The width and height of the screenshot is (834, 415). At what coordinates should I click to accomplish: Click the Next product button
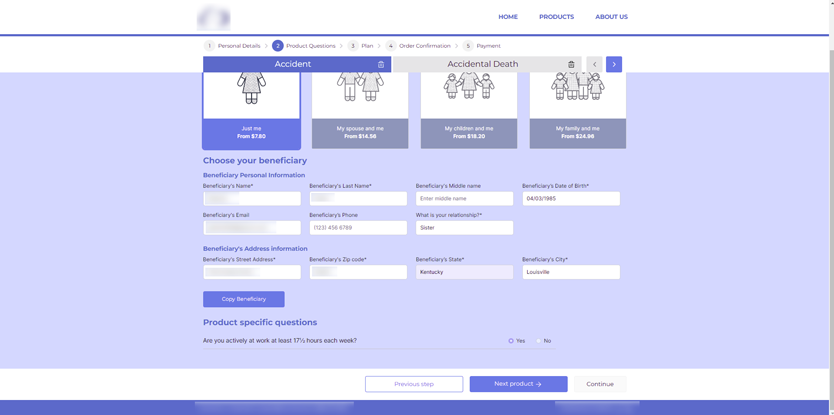point(518,384)
